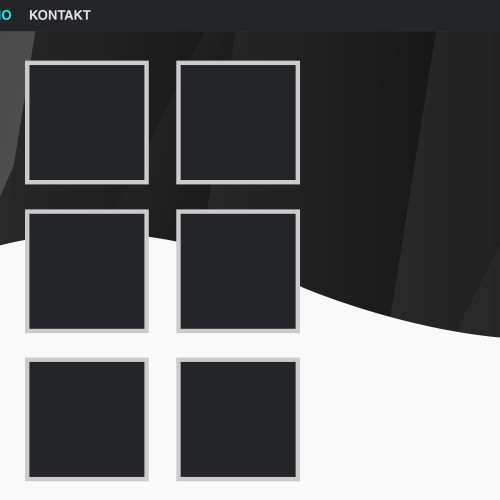
Task: Click the gray border of the top-right tile
Action: tap(238, 63)
